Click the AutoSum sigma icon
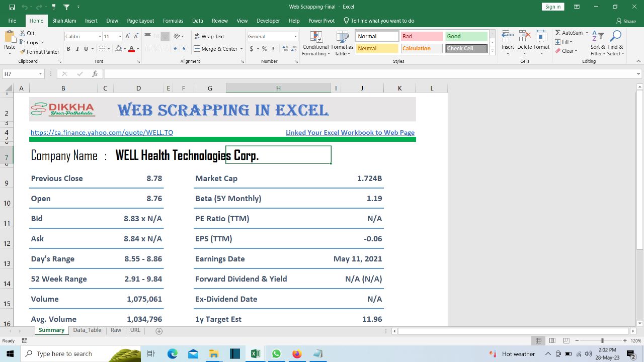The image size is (644, 362). pyautogui.click(x=558, y=33)
